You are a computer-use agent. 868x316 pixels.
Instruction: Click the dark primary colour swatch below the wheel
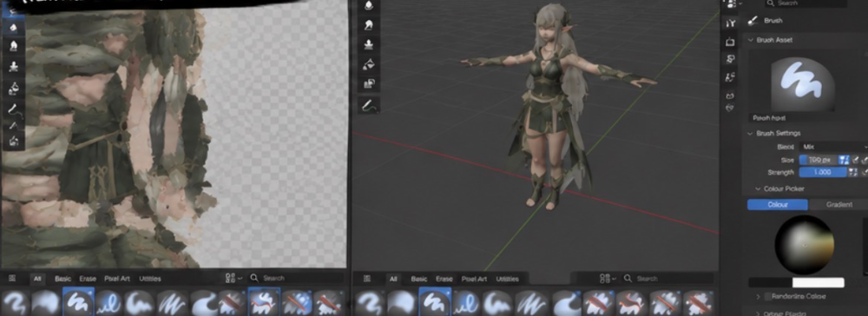coord(770,283)
